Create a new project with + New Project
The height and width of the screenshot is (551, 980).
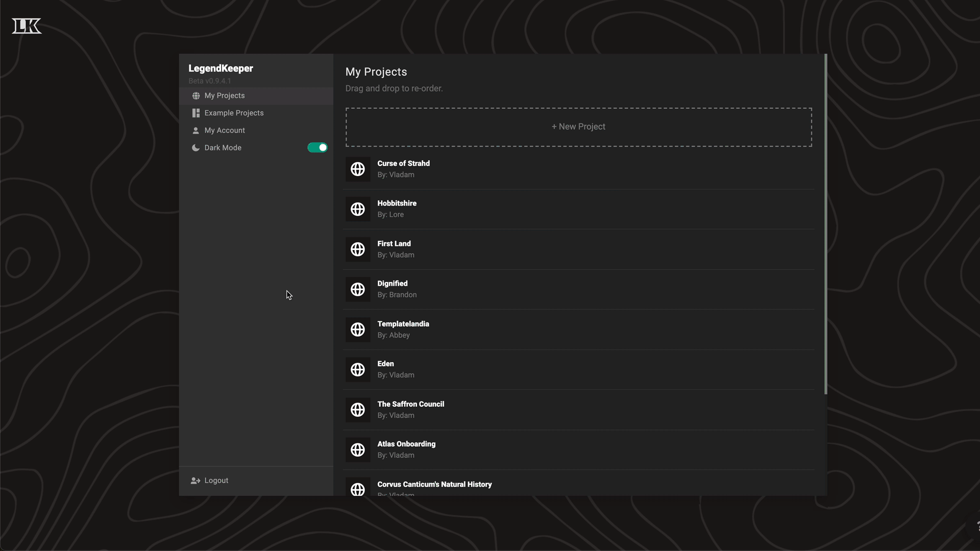point(578,127)
